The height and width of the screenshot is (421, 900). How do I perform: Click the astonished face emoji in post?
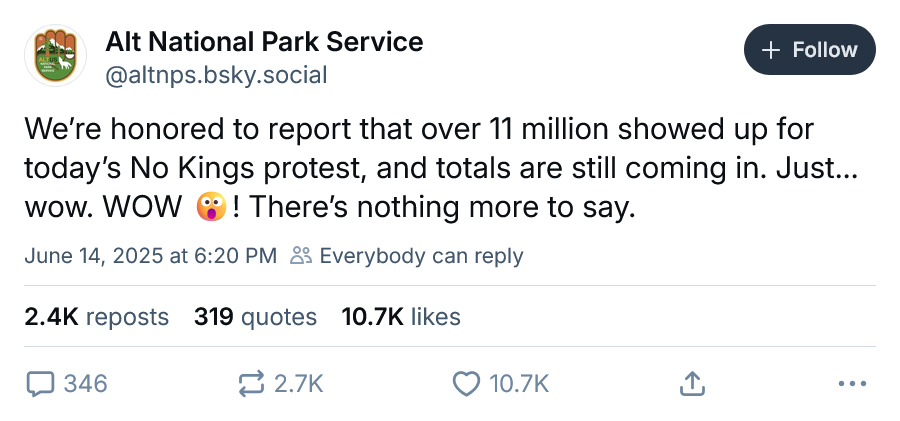point(211,207)
